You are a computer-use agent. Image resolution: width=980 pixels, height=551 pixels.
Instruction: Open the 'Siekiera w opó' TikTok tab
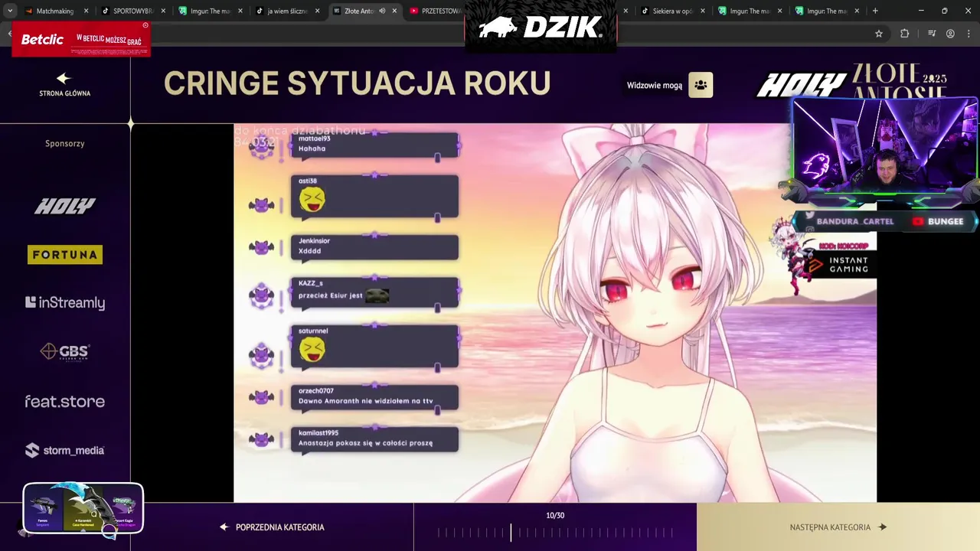673,11
